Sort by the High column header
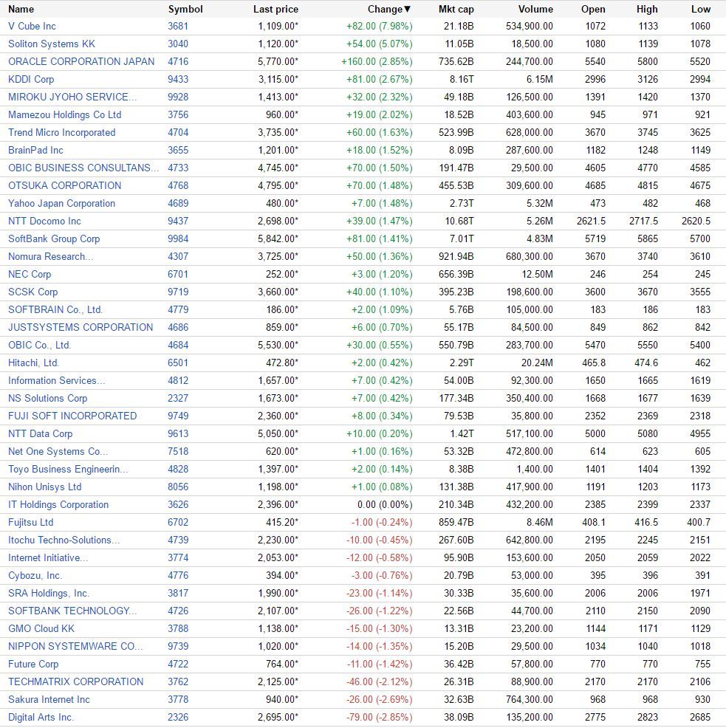 coord(647,9)
